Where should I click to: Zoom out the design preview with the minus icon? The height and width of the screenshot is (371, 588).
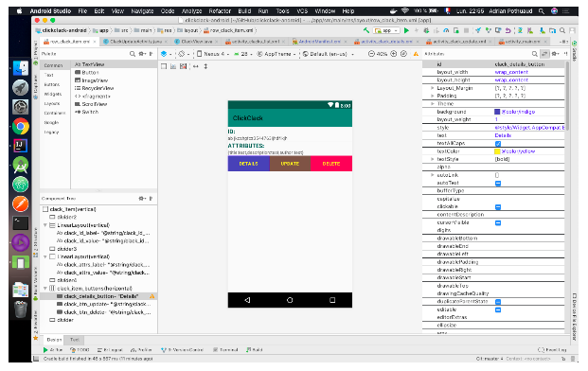[371, 54]
